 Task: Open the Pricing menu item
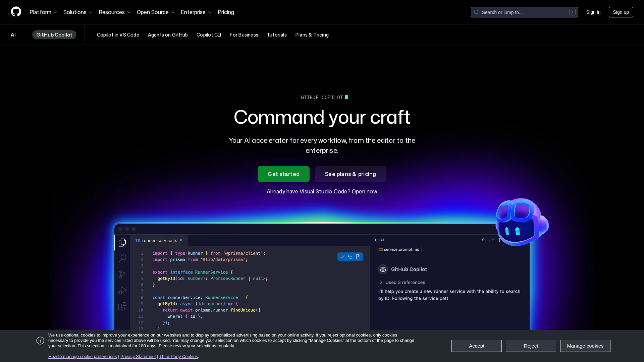click(x=226, y=12)
